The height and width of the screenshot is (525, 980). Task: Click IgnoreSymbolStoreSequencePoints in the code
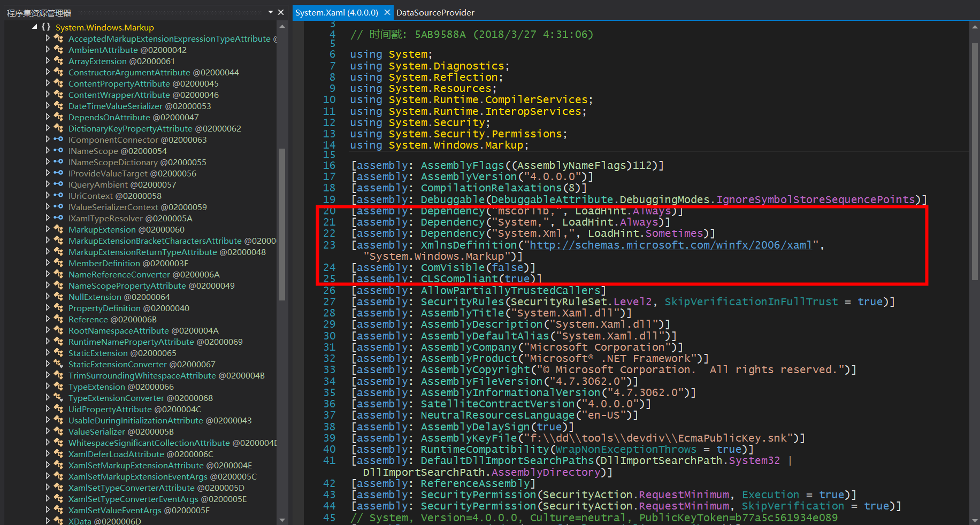(x=816, y=199)
